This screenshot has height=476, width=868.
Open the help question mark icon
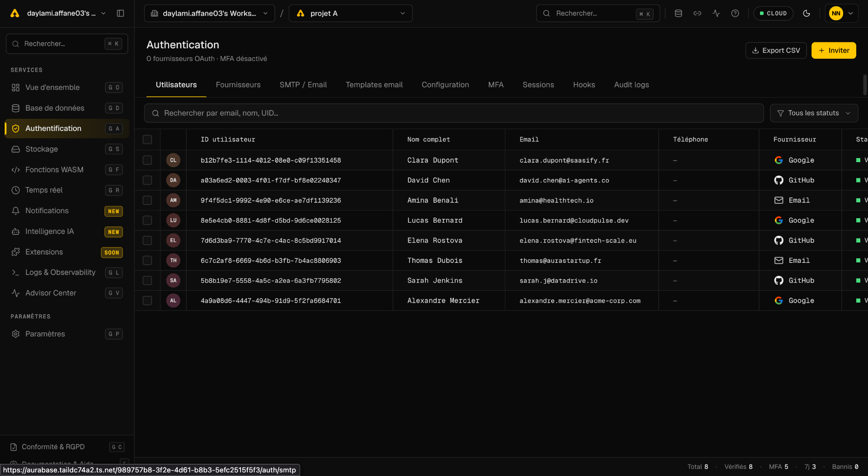(735, 13)
